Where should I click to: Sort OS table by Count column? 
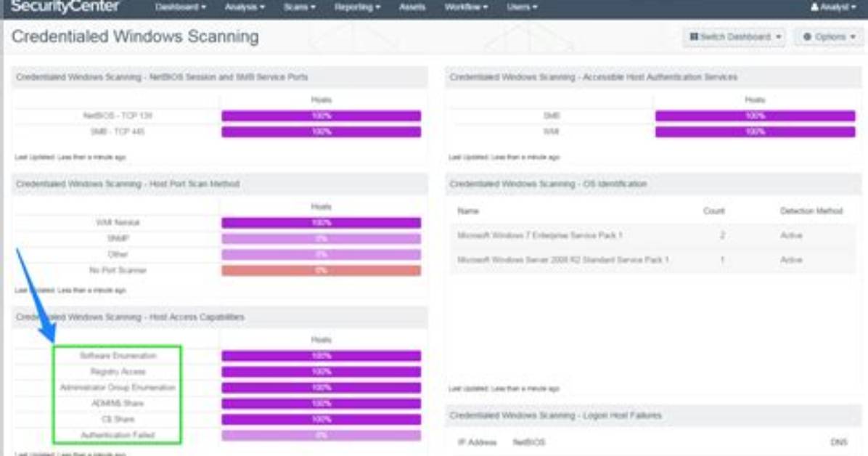pyautogui.click(x=714, y=211)
